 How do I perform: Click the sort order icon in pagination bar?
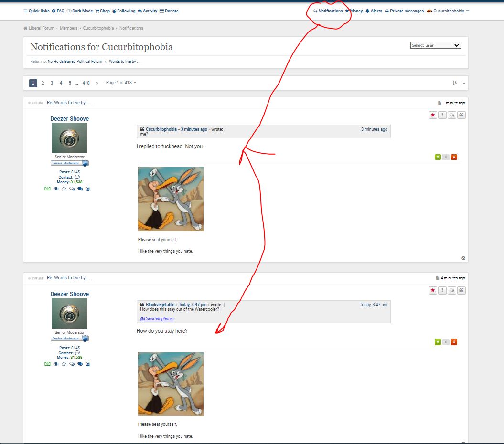click(x=455, y=83)
